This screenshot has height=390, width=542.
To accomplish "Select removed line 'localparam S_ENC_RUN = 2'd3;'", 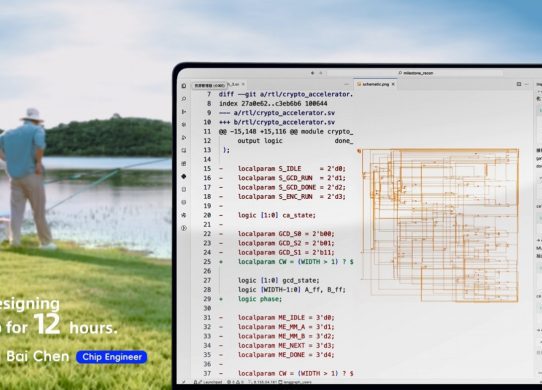I will (292, 197).
